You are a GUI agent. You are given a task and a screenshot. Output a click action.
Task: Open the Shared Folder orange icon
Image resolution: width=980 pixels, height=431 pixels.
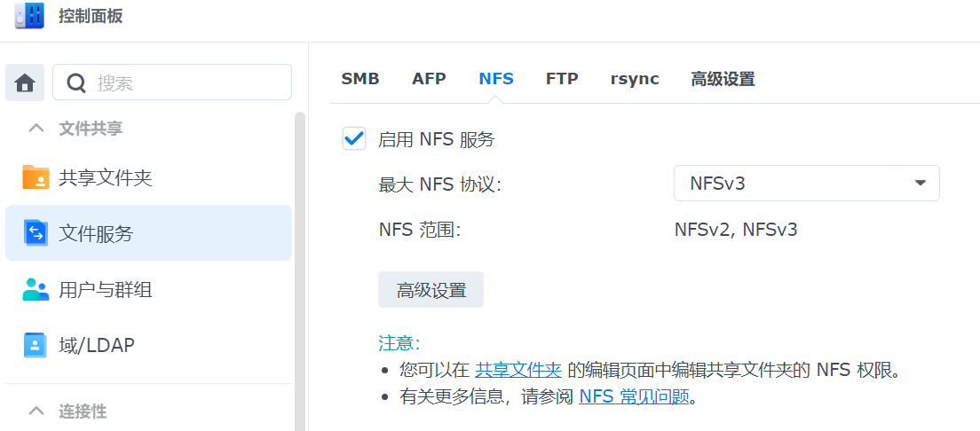36,177
